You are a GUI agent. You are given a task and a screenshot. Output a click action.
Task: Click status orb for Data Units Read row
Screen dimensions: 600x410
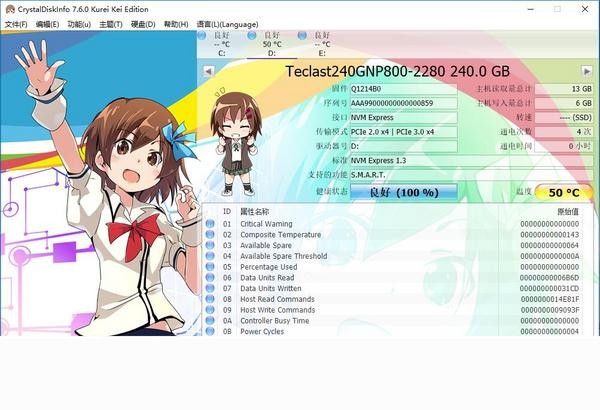coord(210,277)
